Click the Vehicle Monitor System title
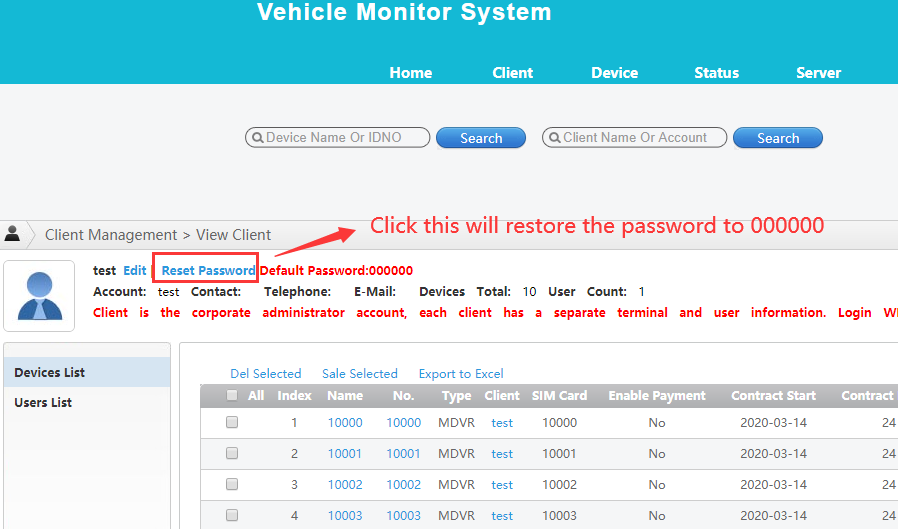 click(404, 12)
